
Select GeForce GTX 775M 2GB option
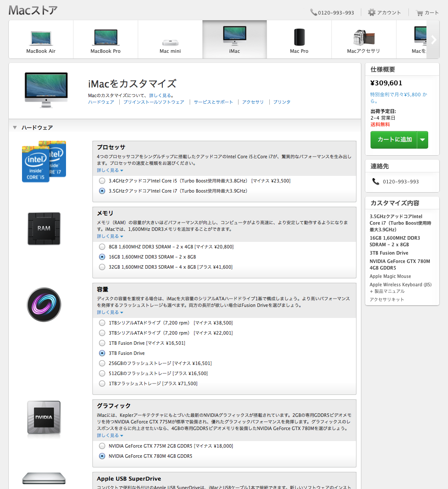[102, 446]
